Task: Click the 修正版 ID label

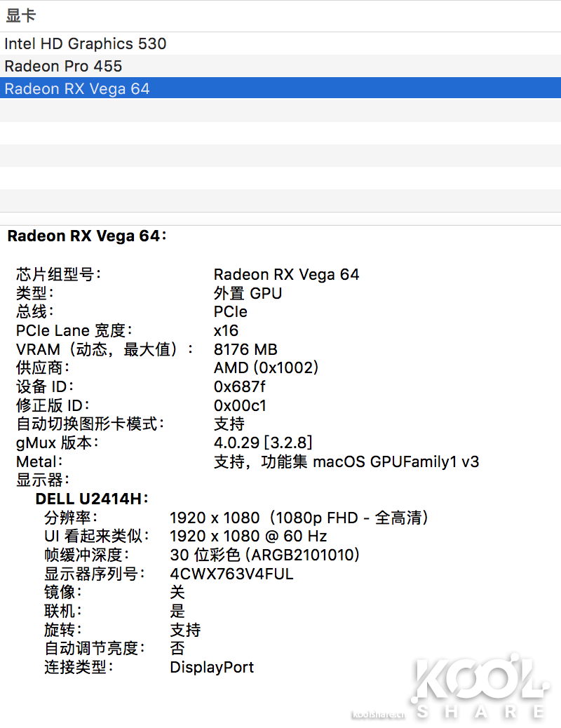Action: pyautogui.click(x=53, y=405)
